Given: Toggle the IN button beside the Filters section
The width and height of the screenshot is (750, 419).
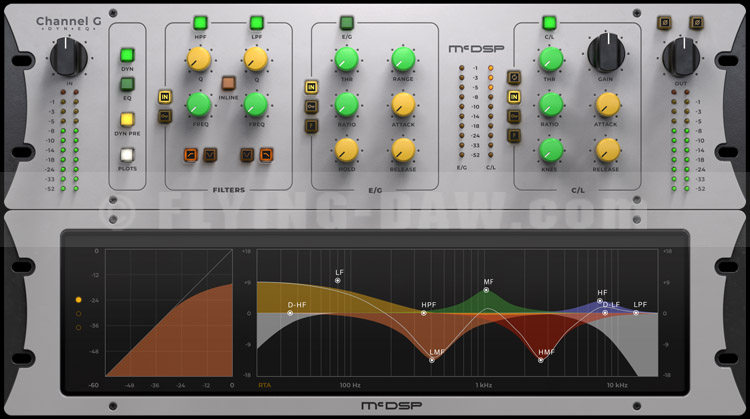Looking at the screenshot, I should 165,97.
